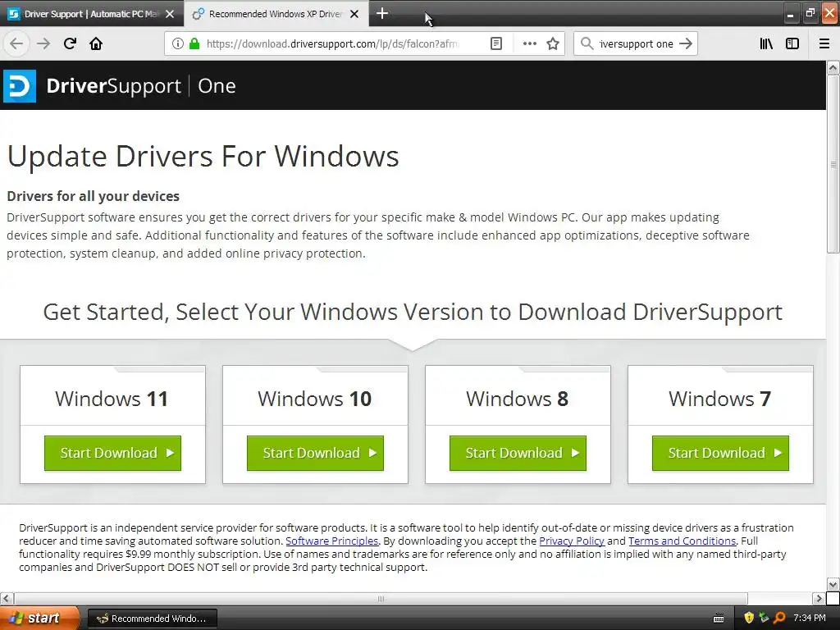Close the Recommended Windows XP Driver tab

[x=354, y=14]
